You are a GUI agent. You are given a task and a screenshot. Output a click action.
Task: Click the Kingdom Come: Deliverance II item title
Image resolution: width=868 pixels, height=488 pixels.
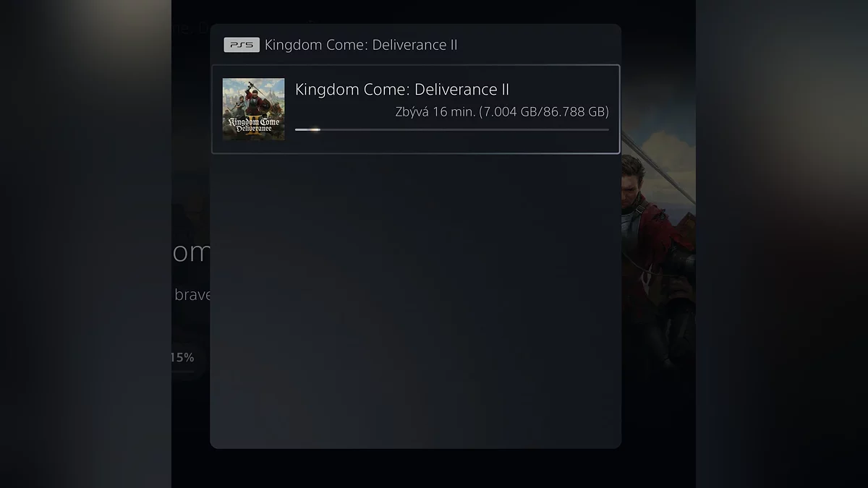tap(402, 90)
